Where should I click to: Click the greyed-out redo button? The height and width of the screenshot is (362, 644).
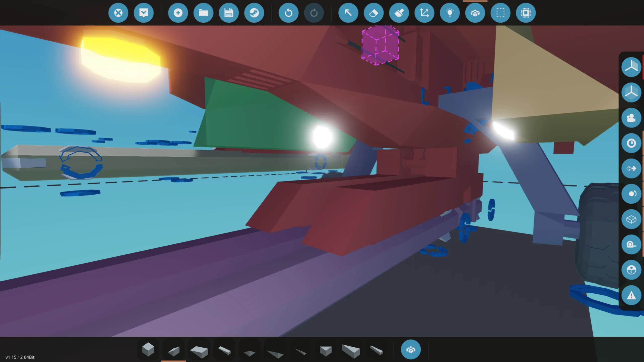point(314,13)
